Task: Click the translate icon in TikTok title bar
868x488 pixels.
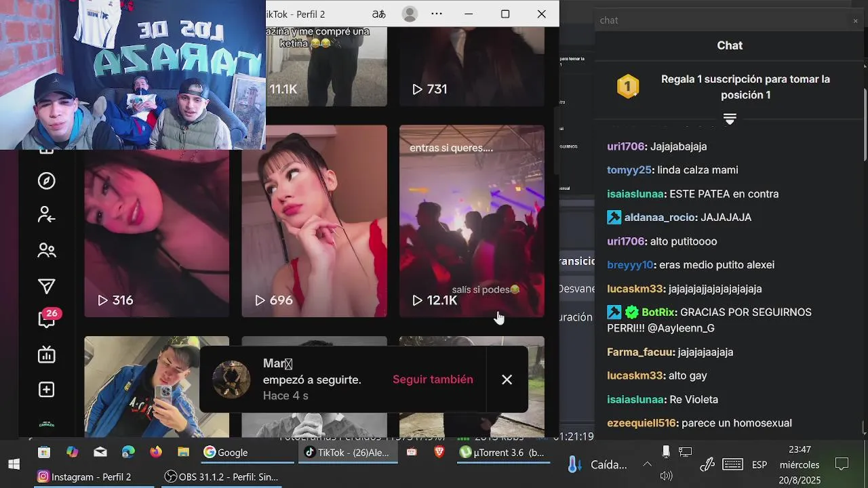Action: tap(378, 14)
